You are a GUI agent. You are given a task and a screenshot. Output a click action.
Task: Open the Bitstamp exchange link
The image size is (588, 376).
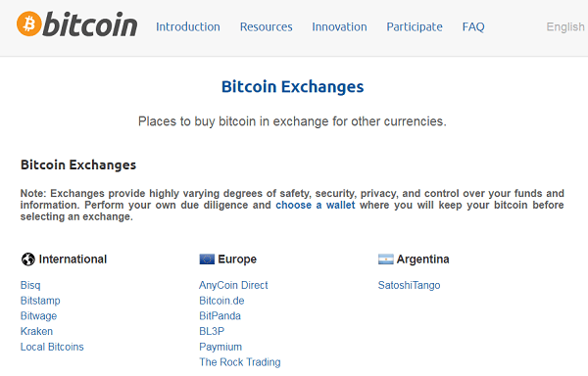pos(40,301)
